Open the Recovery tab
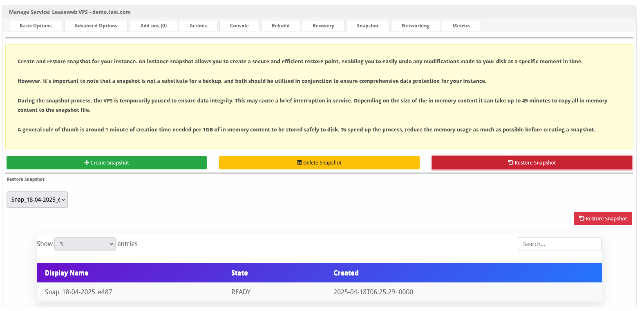This screenshot has height=311, width=644. pos(323,26)
